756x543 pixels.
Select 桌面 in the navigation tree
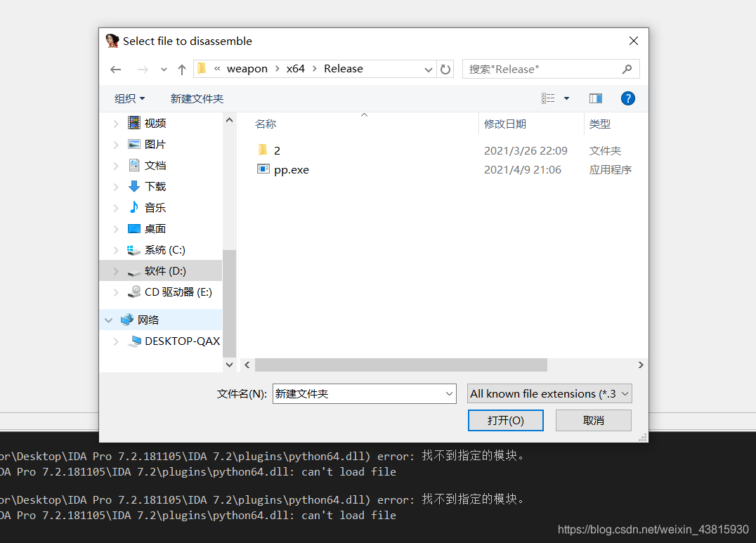point(155,228)
